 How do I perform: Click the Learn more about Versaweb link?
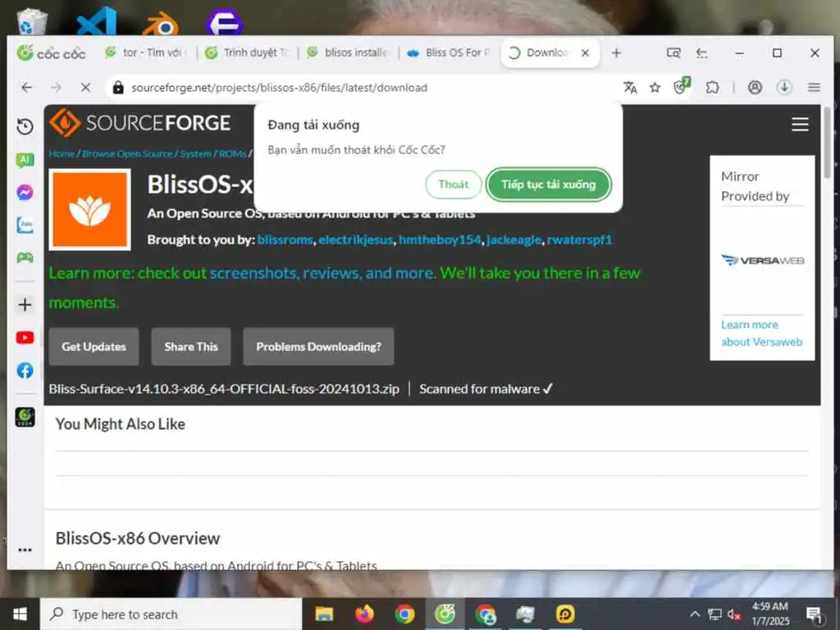(x=761, y=333)
